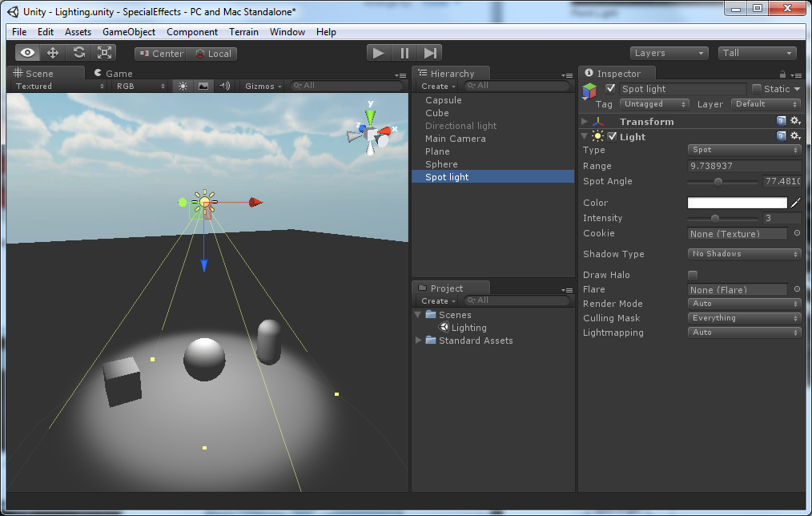Open the GameObject menu
Viewport: 812px width, 516px height.
[129, 31]
